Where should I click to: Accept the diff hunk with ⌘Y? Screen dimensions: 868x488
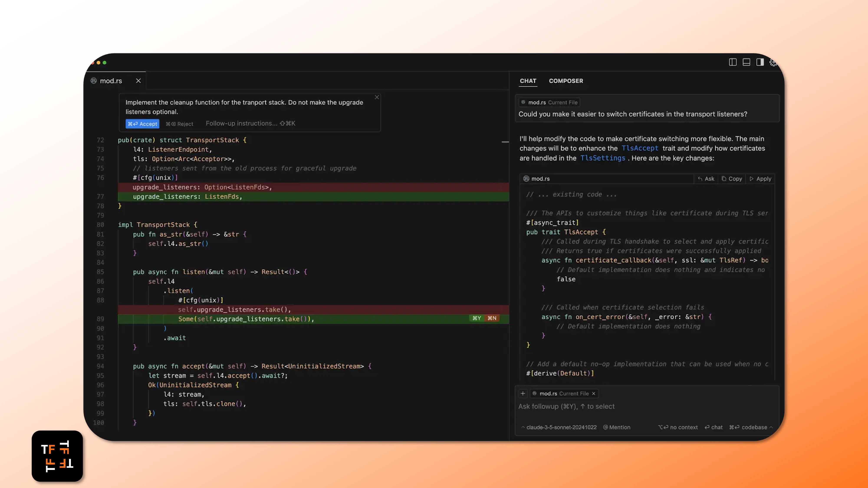pos(477,318)
